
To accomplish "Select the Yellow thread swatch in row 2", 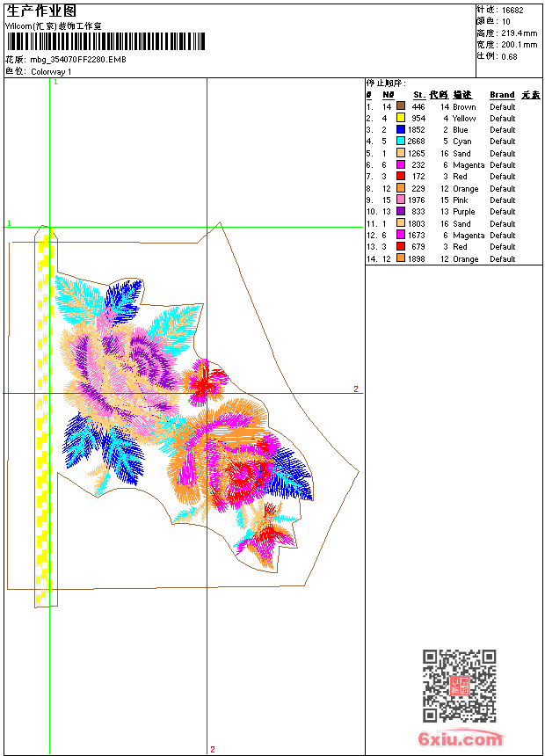I will (400, 117).
